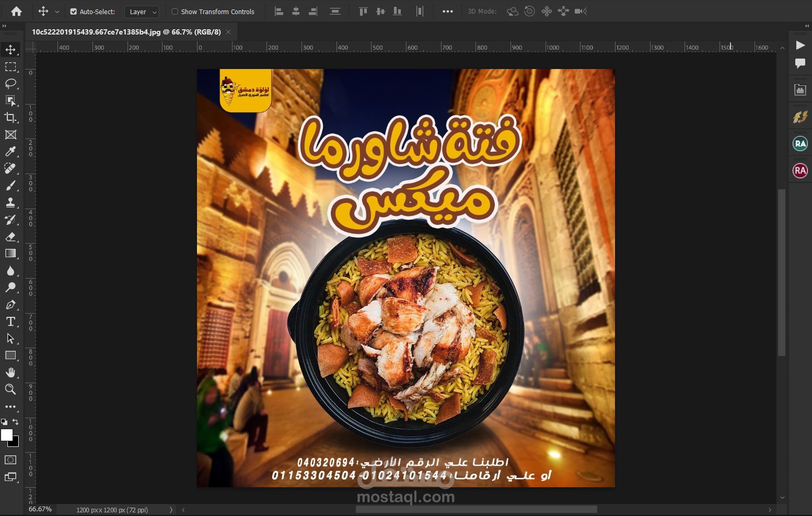Reset default foreground and background colors
The width and height of the screenshot is (812, 516).
[4, 422]
